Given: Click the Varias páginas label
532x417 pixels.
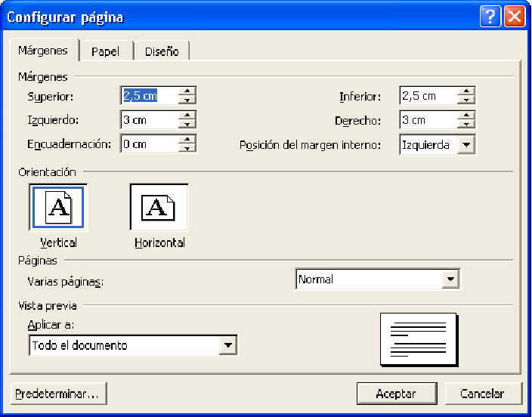Looking at the screenshot, I should [x=66, y=282].
